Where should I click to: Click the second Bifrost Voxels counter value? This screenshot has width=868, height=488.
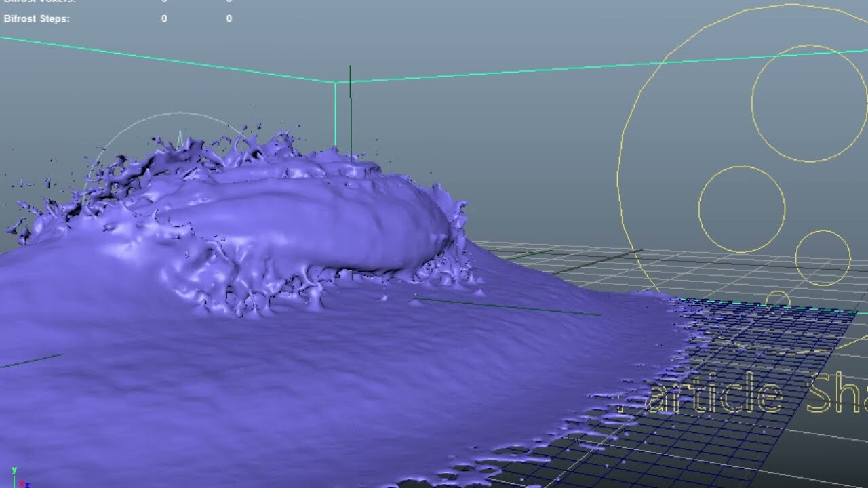point(229,2)
